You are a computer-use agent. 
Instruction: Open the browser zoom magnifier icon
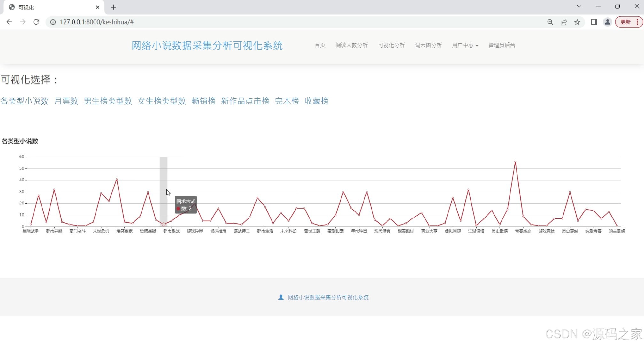point(550,22)
